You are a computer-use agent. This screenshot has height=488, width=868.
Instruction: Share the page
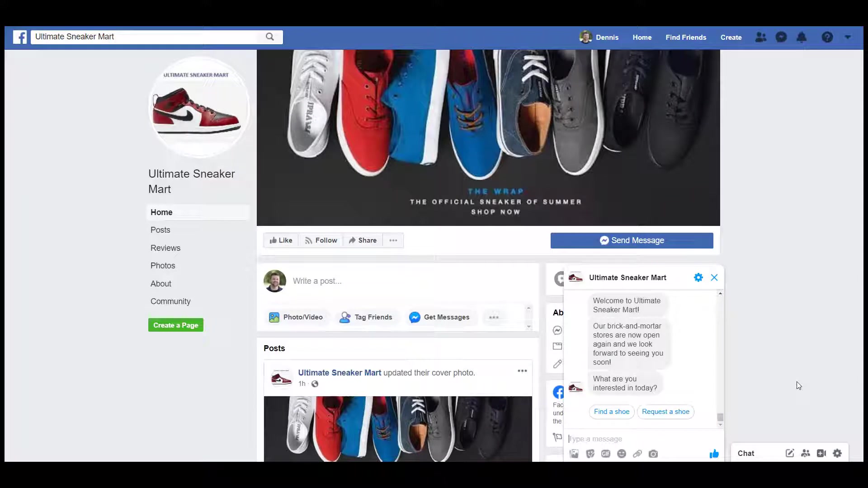click(363, 240)
